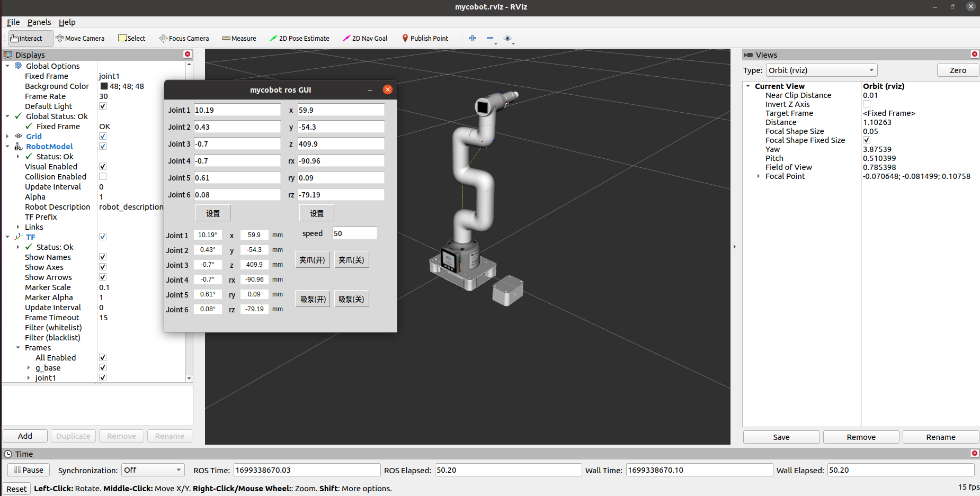
Task: Enable the Collision Enabled checkbox
Action: click(103, 176)
